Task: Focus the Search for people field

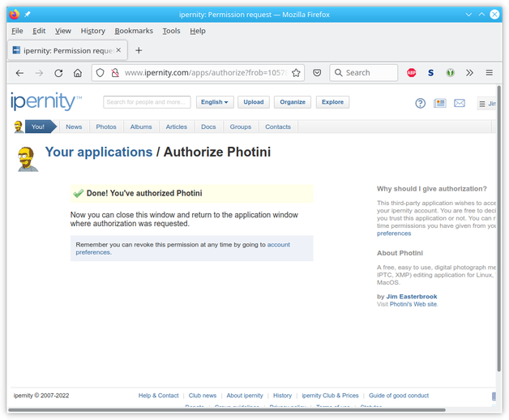Action: pyautogui.click(x=147, y=102)
